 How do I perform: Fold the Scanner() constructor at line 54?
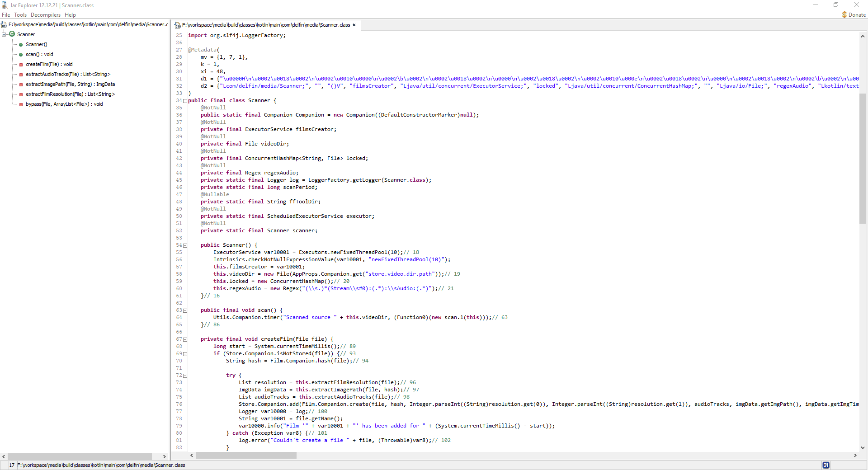(x=185, y=245)
